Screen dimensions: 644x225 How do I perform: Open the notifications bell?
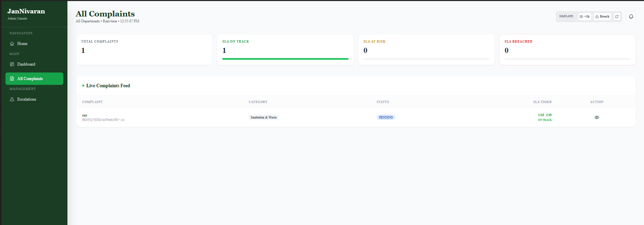(631, 16)
